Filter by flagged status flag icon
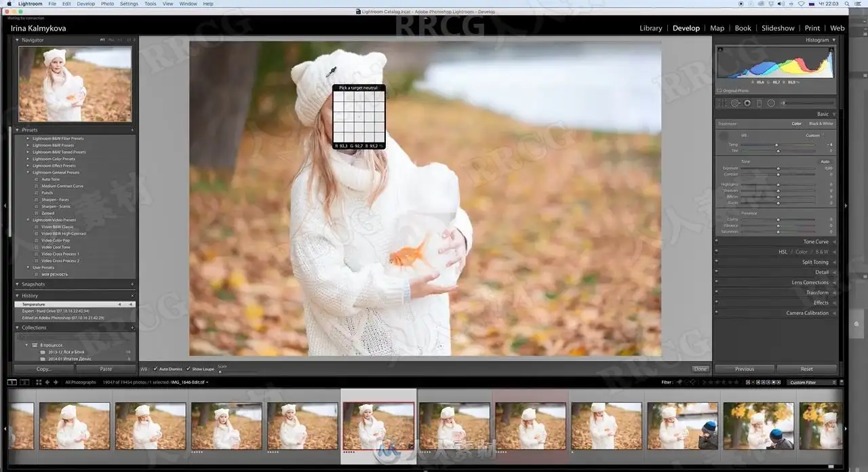Image resolution: width=868 pixels, height=472 pixels. coord(679,382)
